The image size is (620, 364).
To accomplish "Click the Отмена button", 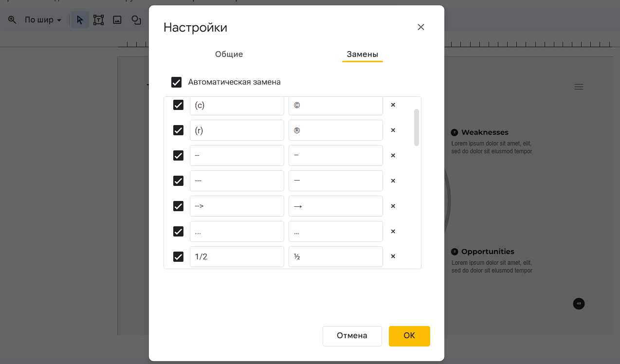I will click(352, 336).
